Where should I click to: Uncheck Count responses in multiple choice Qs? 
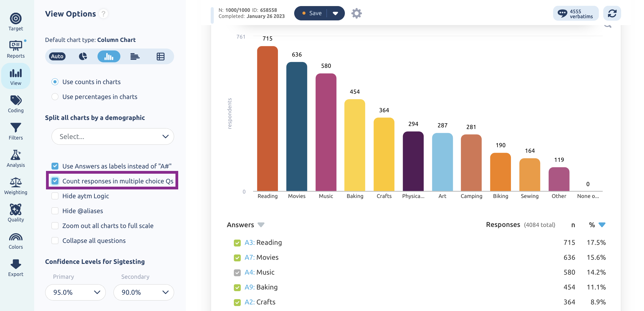pyautogui.click(x=55, y=181)
